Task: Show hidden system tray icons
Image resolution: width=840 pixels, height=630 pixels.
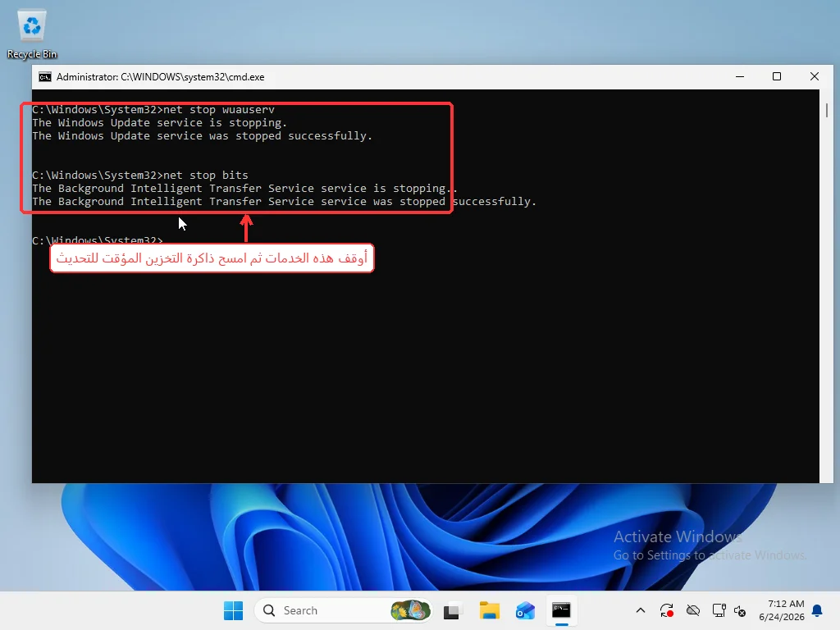Action: click(640, 610)
